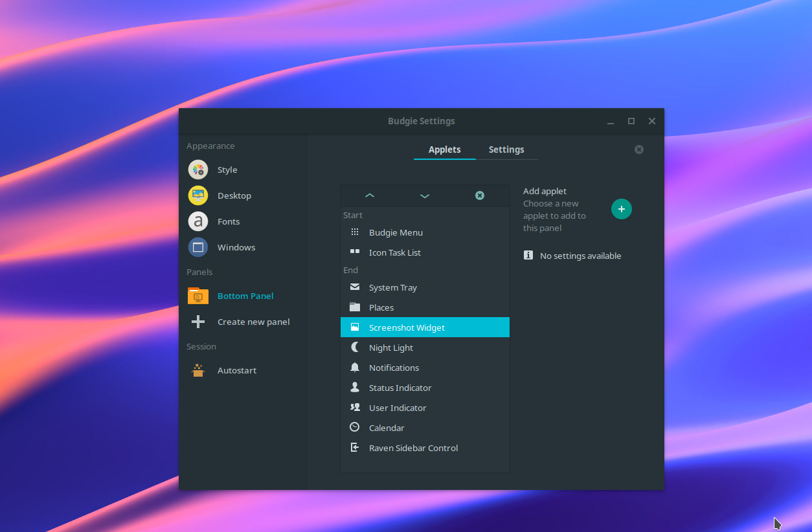Maximize the Budgie Settings window
This screenshot has height=532, width=812.
631,121
